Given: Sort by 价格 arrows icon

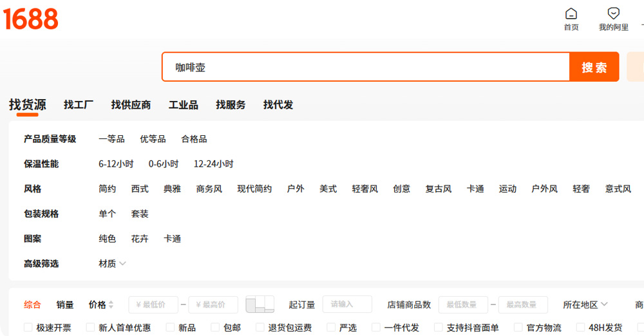Looking at the screenshot, I should [111, 305].
